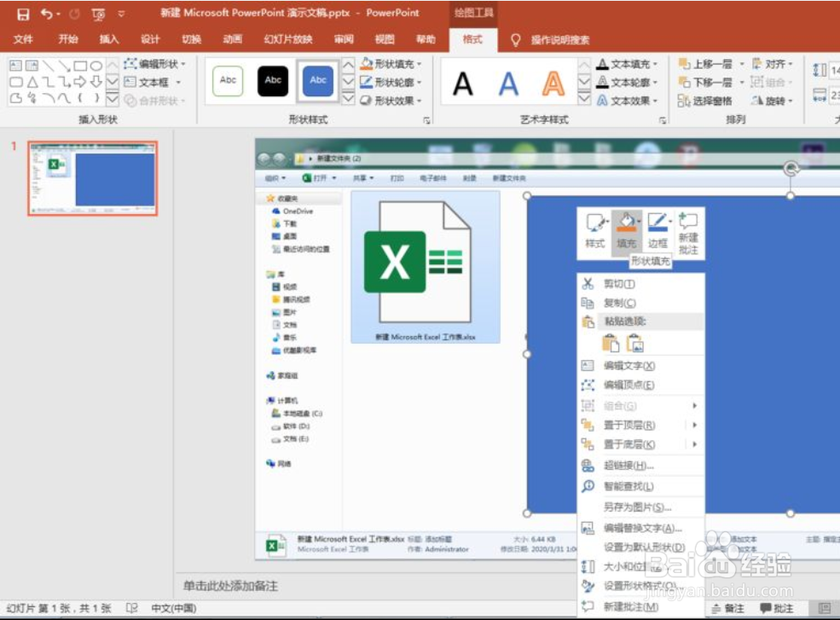Click 下移一层 send backward button
This screenshot has width=840, height=620.
[705, 83]
